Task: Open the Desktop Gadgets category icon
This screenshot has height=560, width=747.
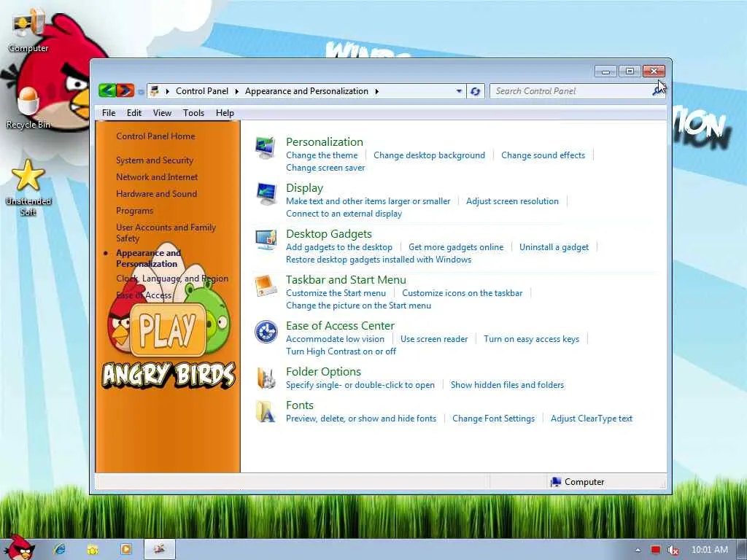Action: (x=266, y=239)
